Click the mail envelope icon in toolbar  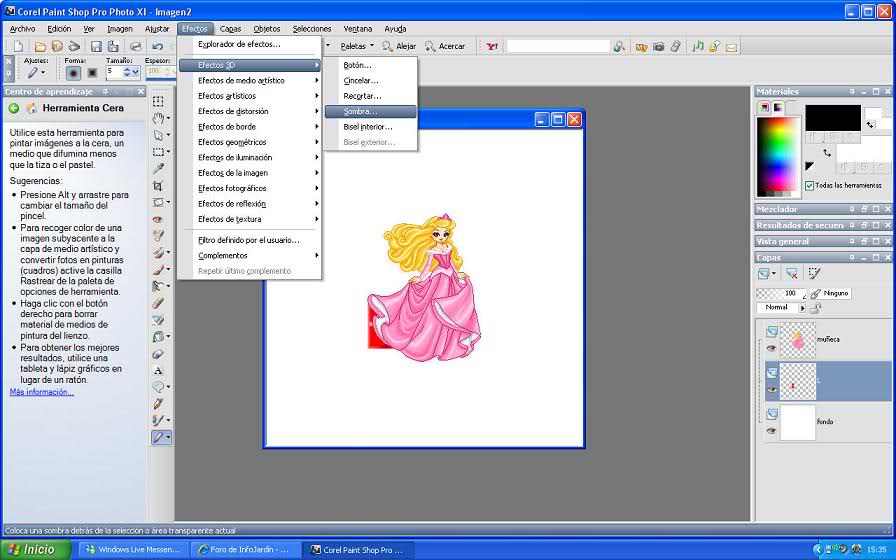731,47
